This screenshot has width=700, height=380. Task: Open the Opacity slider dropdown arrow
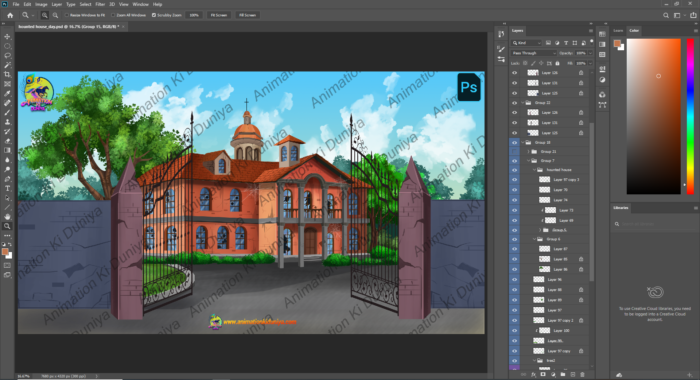[590, 53]
